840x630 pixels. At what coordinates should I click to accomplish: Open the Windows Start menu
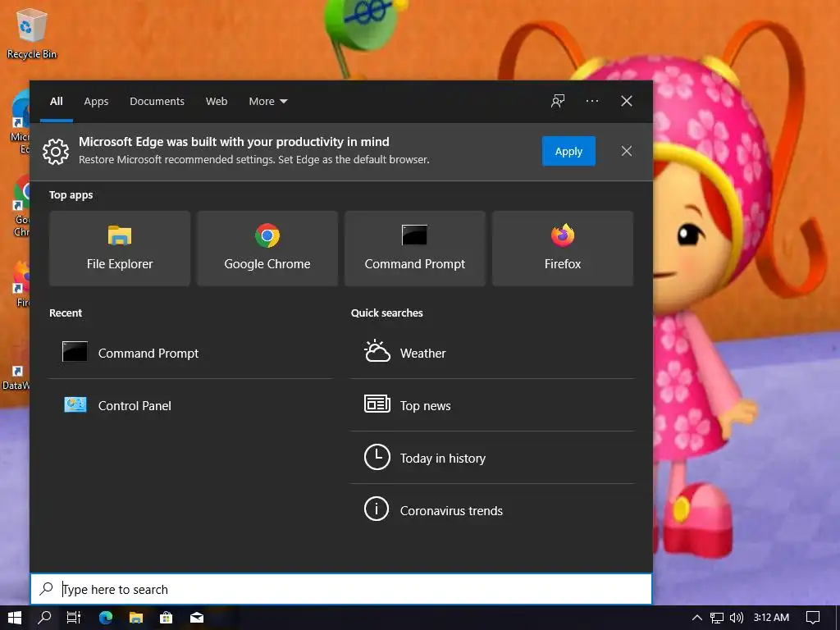pos(15,618)
